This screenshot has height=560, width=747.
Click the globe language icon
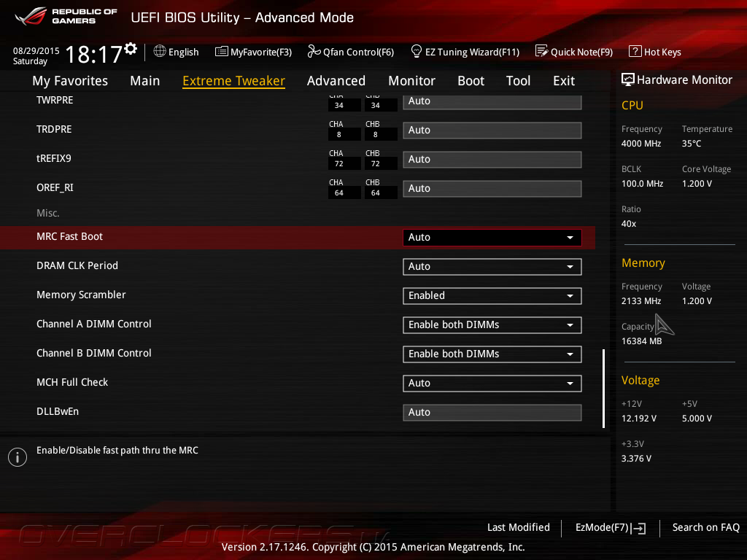coord(160,51)
